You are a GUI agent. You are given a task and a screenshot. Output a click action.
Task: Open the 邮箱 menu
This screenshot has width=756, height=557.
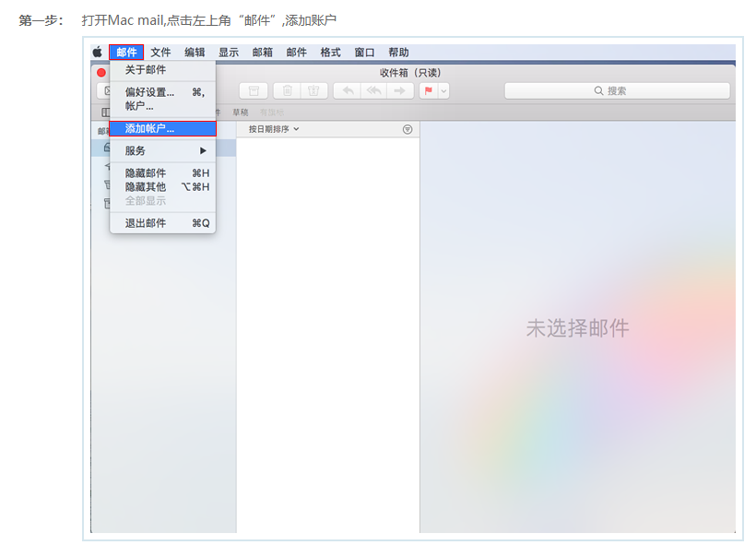coord(263,52)
